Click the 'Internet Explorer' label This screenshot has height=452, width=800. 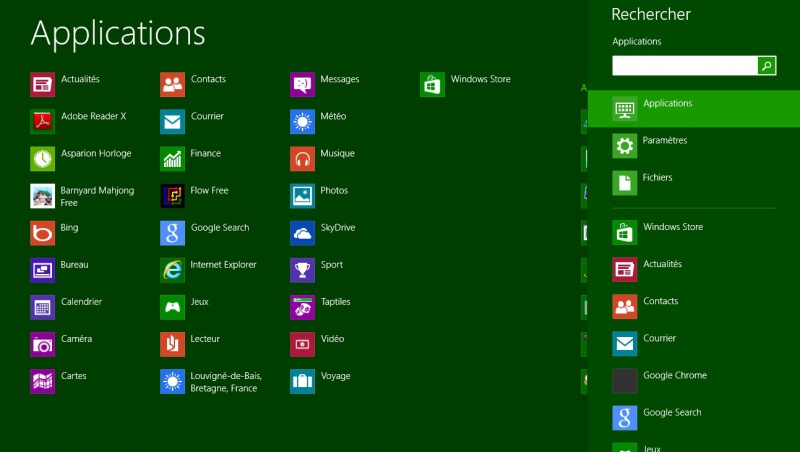click(223, 264)
